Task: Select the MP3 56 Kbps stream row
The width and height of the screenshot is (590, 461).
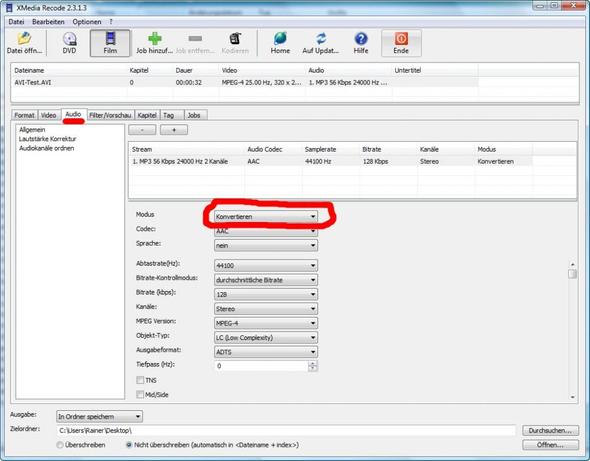Action: point(331,161)
